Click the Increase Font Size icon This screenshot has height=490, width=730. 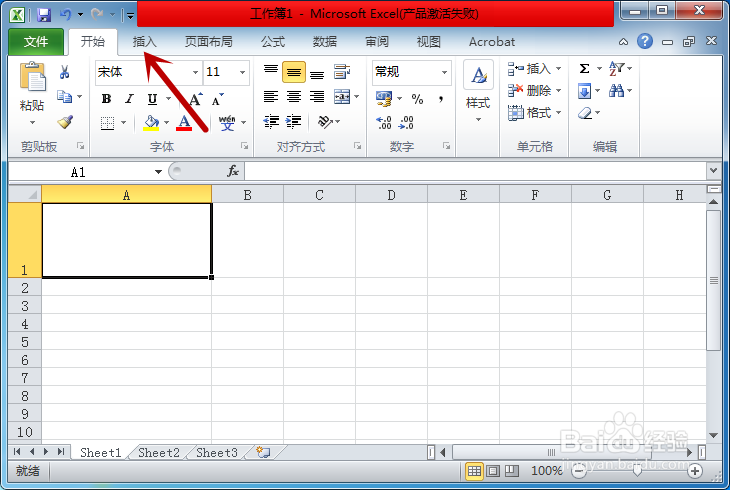click(x=196, y=99)
